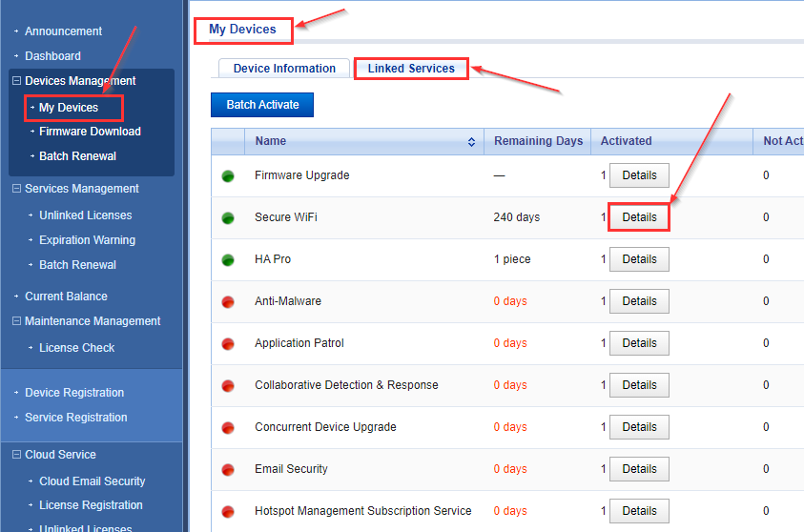The width and height of the screenshot is (804, 532).
Task: Switch to the Device Information tab
Action: click(x=284, y=69)
